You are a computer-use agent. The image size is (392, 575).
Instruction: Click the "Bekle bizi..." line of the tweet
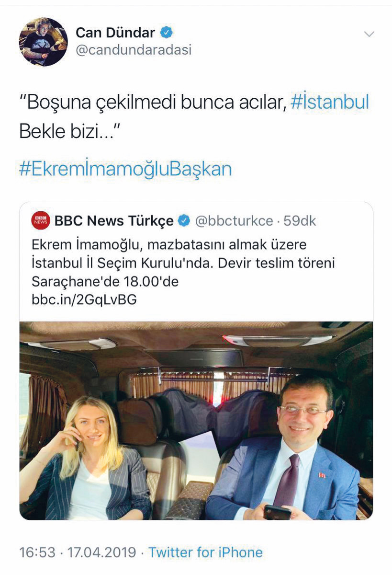point(69,130)
